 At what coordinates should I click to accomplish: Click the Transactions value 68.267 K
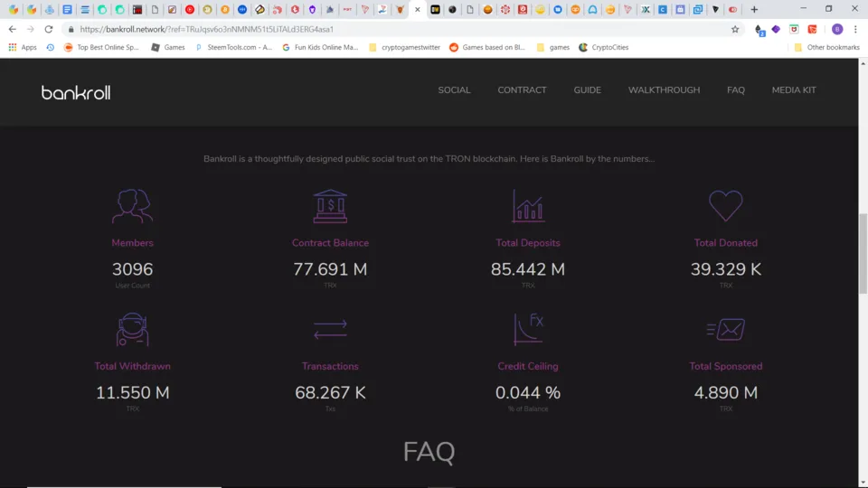pos(330,393)
